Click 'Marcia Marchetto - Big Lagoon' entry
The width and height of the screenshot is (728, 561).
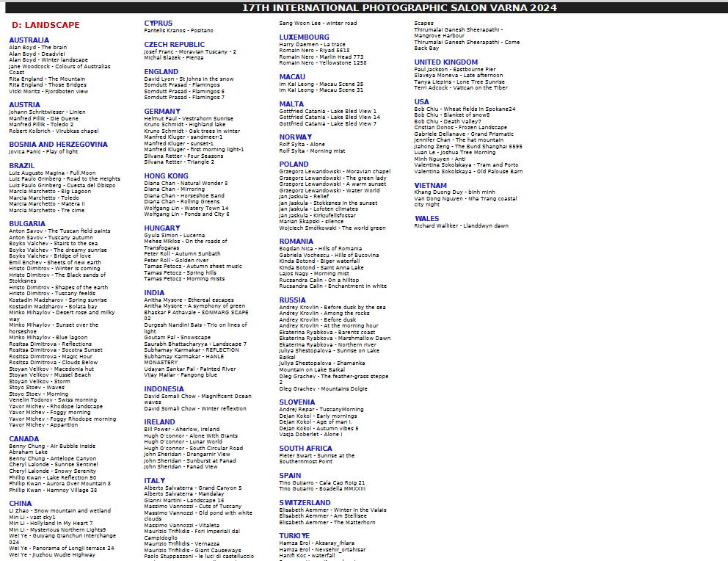click(50, 192)
